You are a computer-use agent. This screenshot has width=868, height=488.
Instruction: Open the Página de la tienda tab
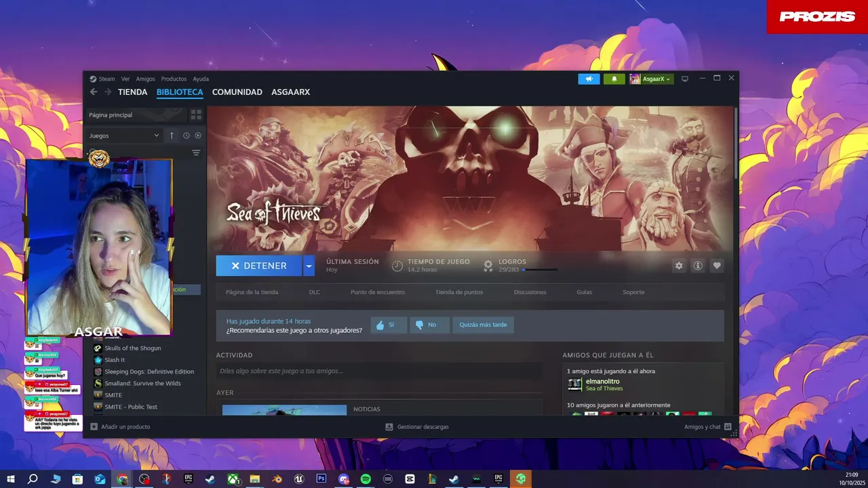pyautogui.click(x=252, y=292)
